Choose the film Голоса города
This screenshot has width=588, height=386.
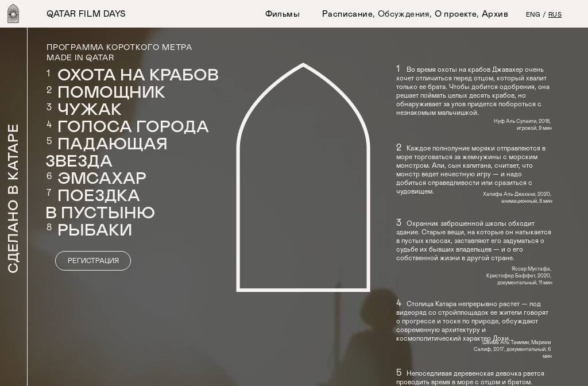click(x=133, y=127)
